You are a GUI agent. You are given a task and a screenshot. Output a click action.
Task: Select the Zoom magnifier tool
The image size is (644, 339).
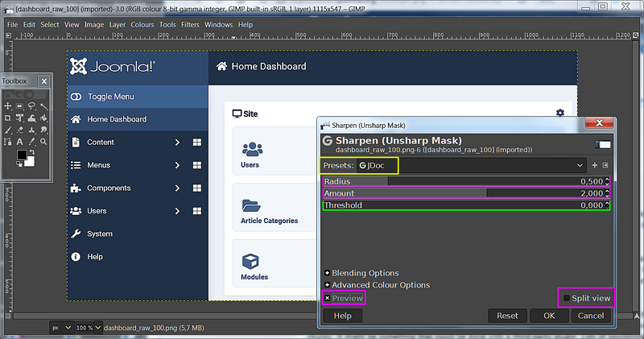click(43, 142)
